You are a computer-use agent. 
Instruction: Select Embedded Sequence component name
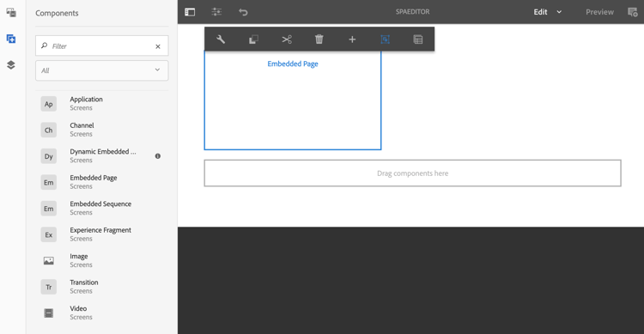point(100,203)
